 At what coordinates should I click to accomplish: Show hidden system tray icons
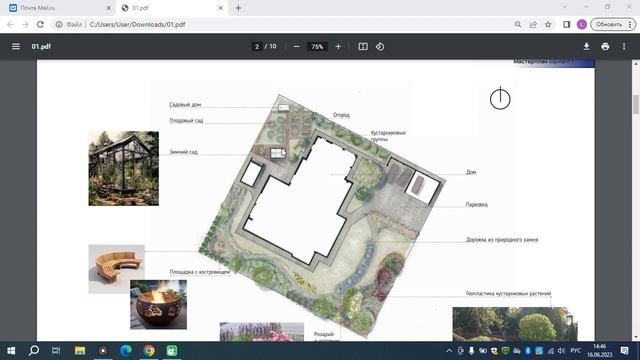449,351
